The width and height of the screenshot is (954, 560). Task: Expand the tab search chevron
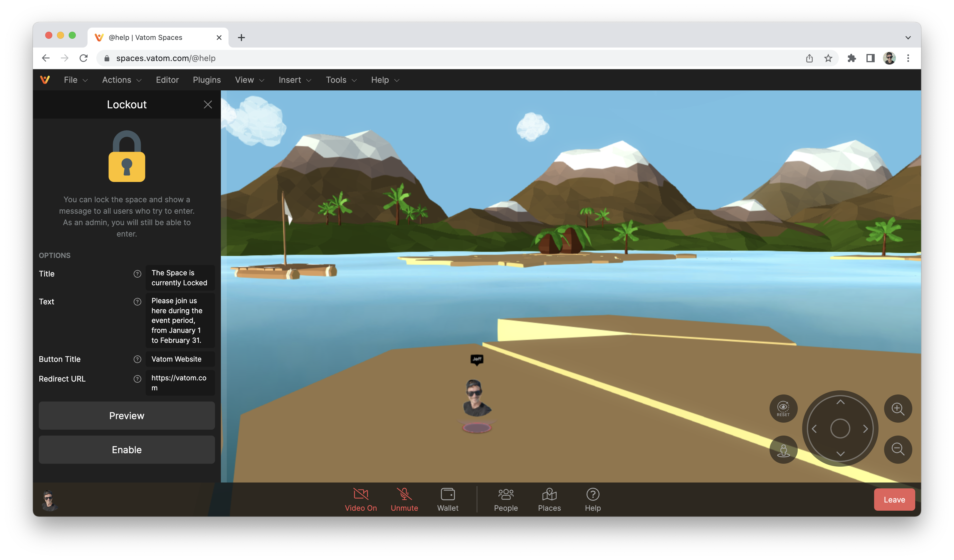pyautogui.click(x=908, y=38)
